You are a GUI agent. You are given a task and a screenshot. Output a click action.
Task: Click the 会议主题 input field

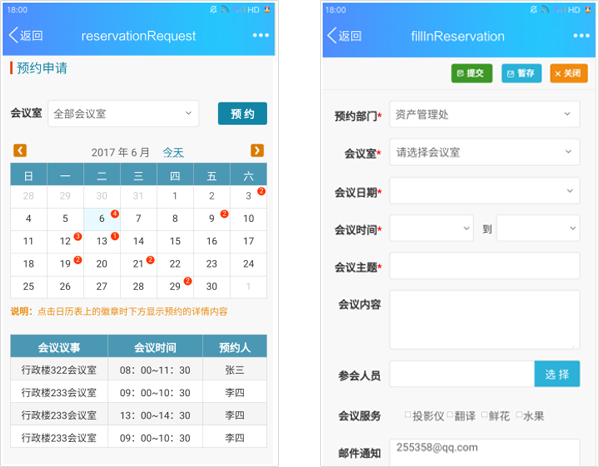(x=484, y=266)
